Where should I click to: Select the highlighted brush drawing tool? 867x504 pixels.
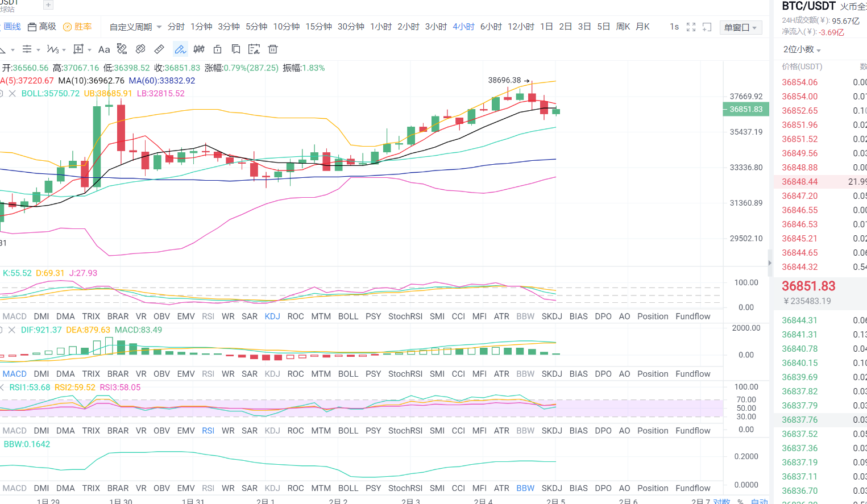coord(180,49)
